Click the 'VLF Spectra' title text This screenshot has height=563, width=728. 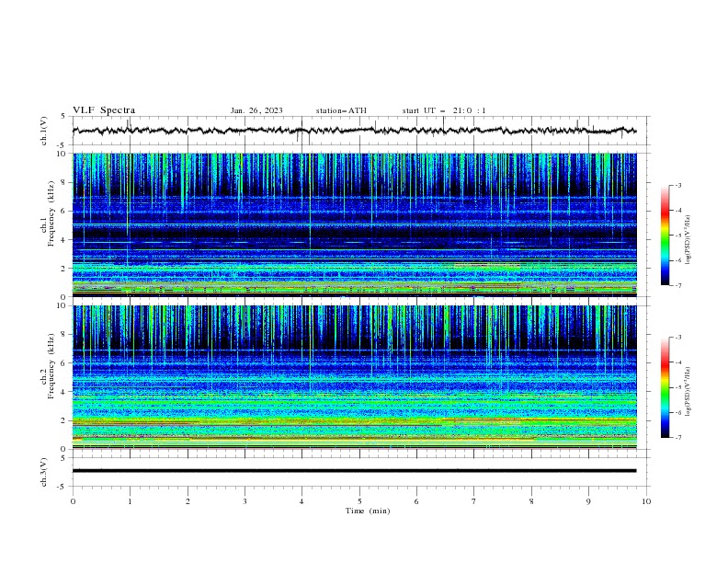104,110
